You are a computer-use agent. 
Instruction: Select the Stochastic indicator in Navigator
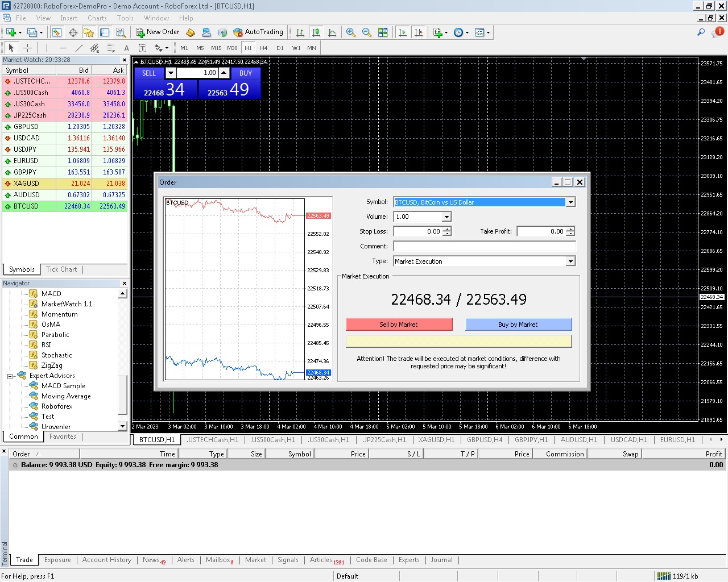(57, 355)
